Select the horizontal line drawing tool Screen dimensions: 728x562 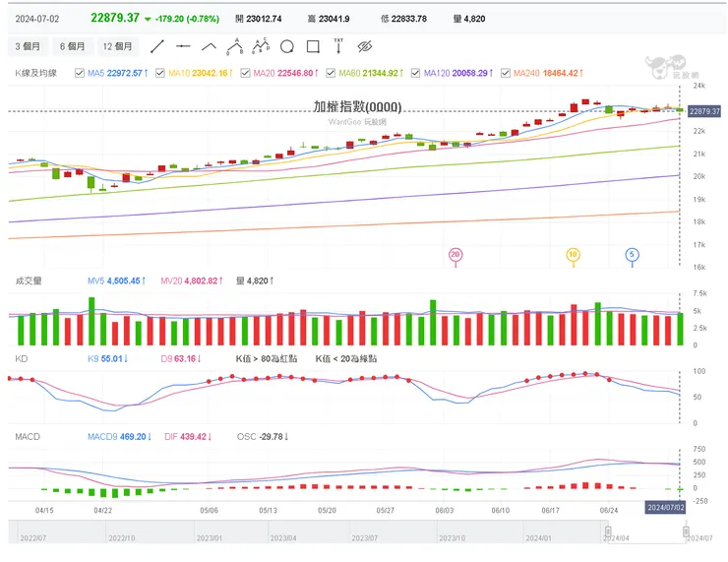tap(183, 46)
